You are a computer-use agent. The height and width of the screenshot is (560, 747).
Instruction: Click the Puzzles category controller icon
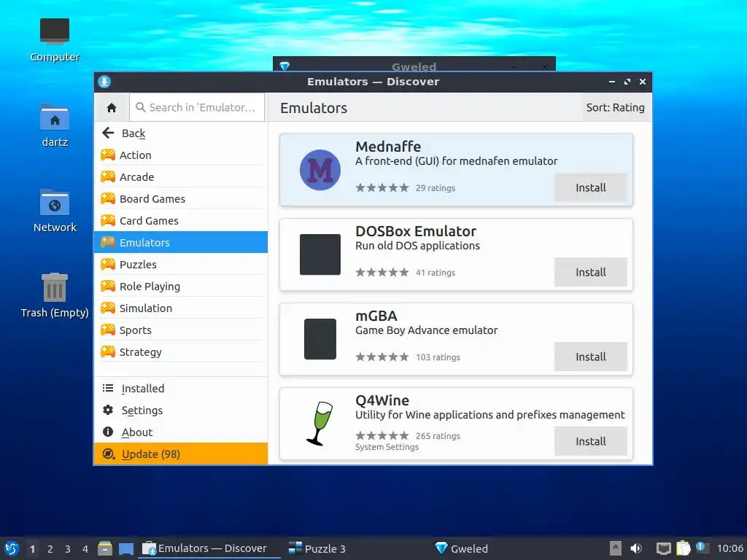pyautogui.click(x=108, y=264)
